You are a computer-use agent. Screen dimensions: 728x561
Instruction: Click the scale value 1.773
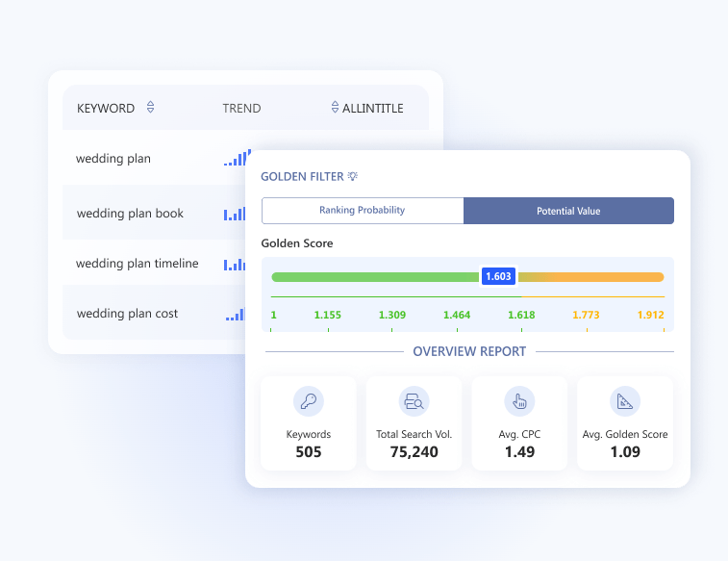(x=586, y=315)
